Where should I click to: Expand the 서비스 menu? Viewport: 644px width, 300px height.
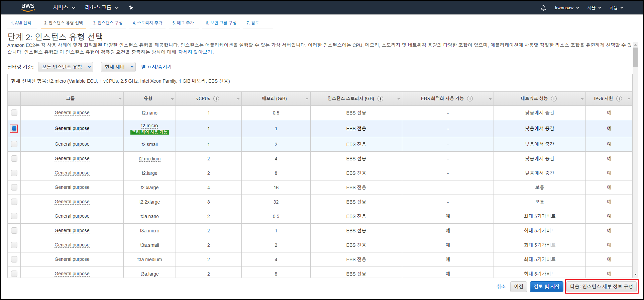point(64,7)
